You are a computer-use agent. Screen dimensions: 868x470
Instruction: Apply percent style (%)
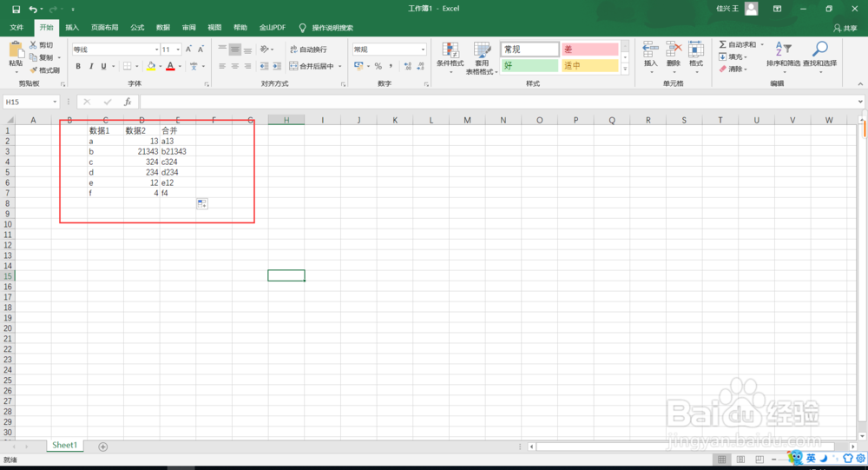click(x=378, y=66)
